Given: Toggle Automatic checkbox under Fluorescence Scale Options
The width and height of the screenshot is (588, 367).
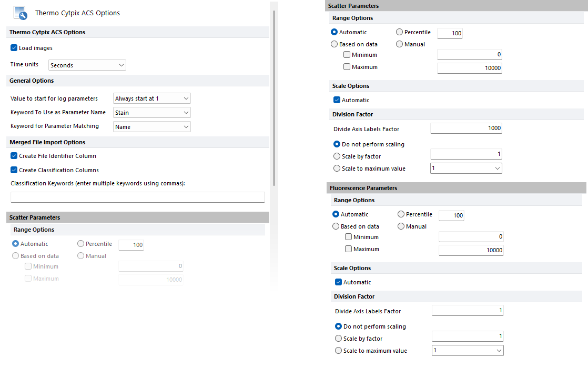Looking at the screenshot, I should pyautogui.click(x=338, y=282).
